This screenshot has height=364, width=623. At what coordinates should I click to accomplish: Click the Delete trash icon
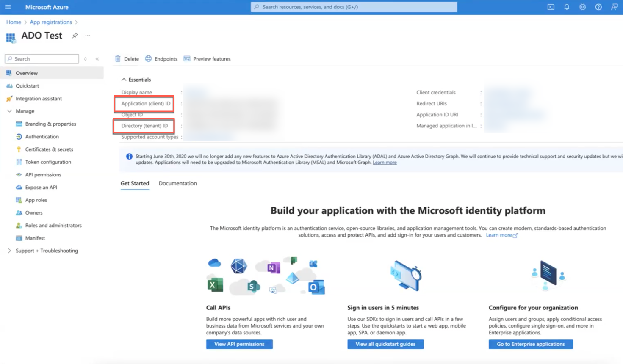[118, 59]
